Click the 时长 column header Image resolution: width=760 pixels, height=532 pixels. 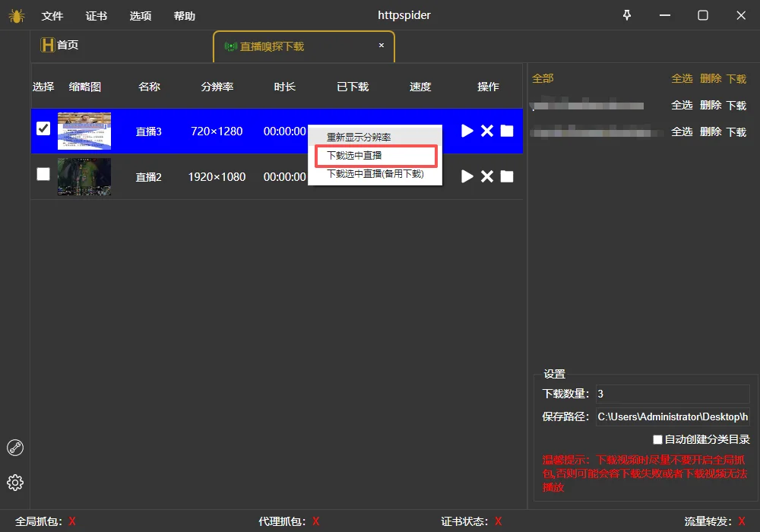pyautogui.click(x=284, y=87)
